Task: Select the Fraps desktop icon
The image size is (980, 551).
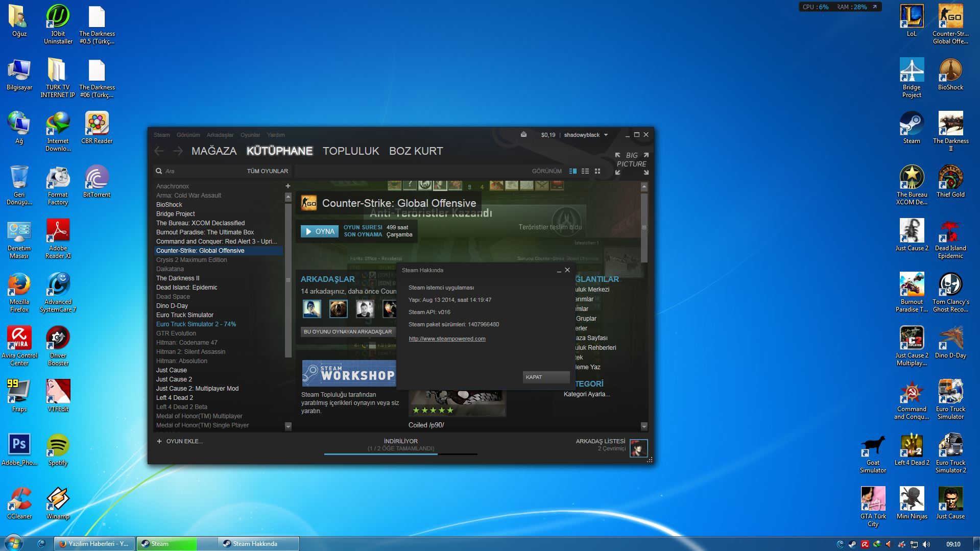Action: 19,396
